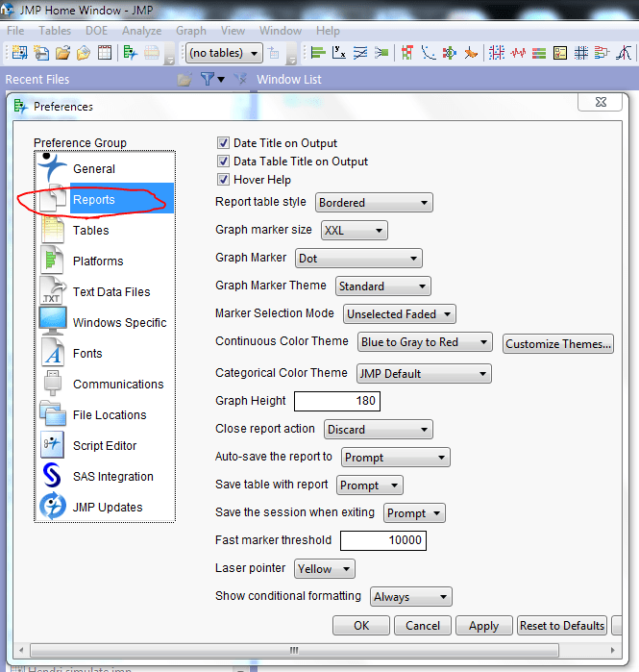Open Continuous Color Theme dropdown
639x672 pixels.
tap(425, 342)
